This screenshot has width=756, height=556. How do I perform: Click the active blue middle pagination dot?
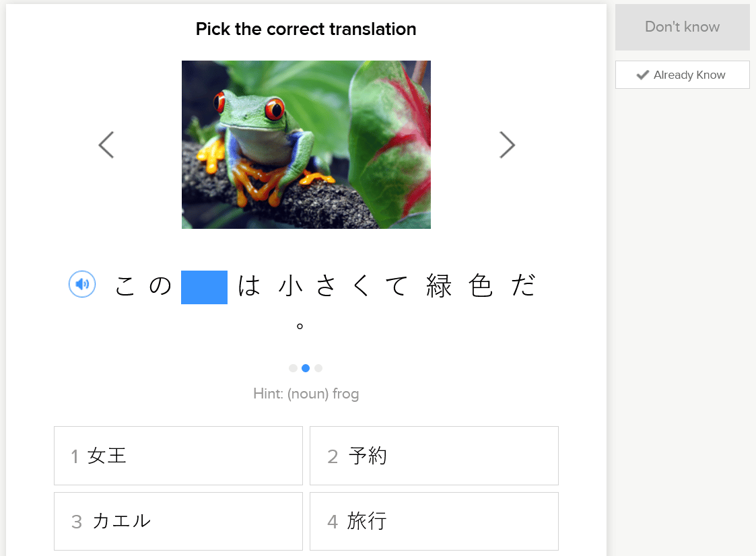click(x=306, y=368)
